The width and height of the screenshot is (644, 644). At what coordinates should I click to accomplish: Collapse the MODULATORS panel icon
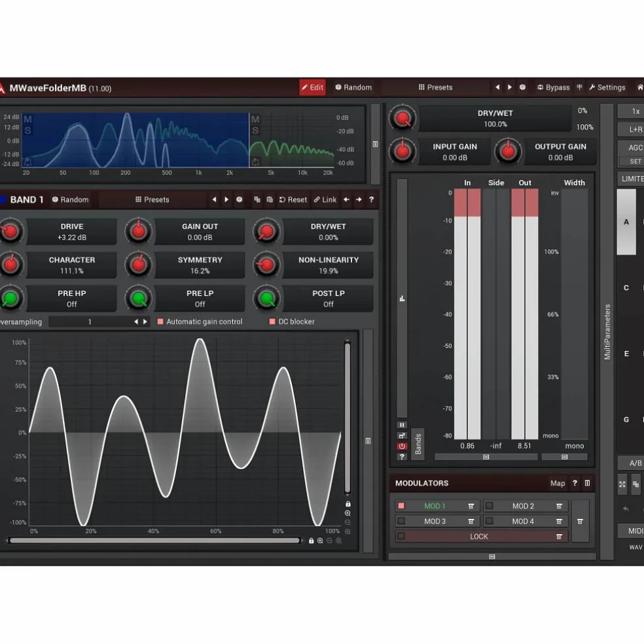pyautogui.click(x=587, y=483)
